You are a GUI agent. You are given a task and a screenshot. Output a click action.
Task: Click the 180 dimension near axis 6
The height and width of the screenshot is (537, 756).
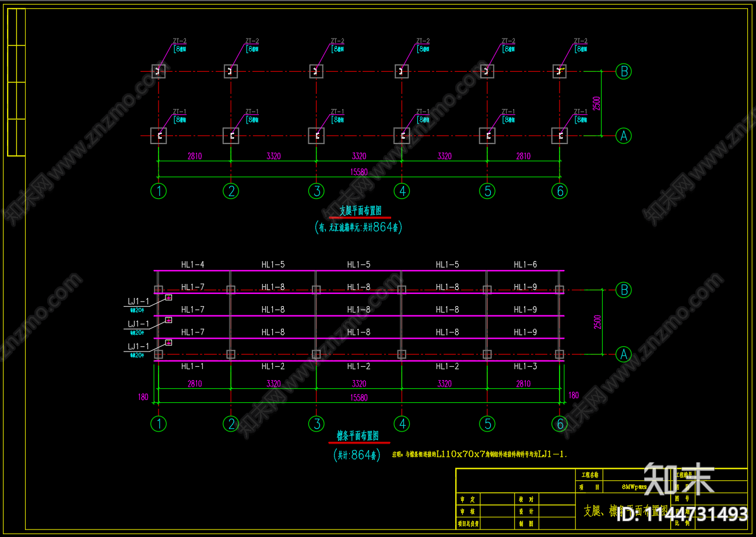(574, 395)
